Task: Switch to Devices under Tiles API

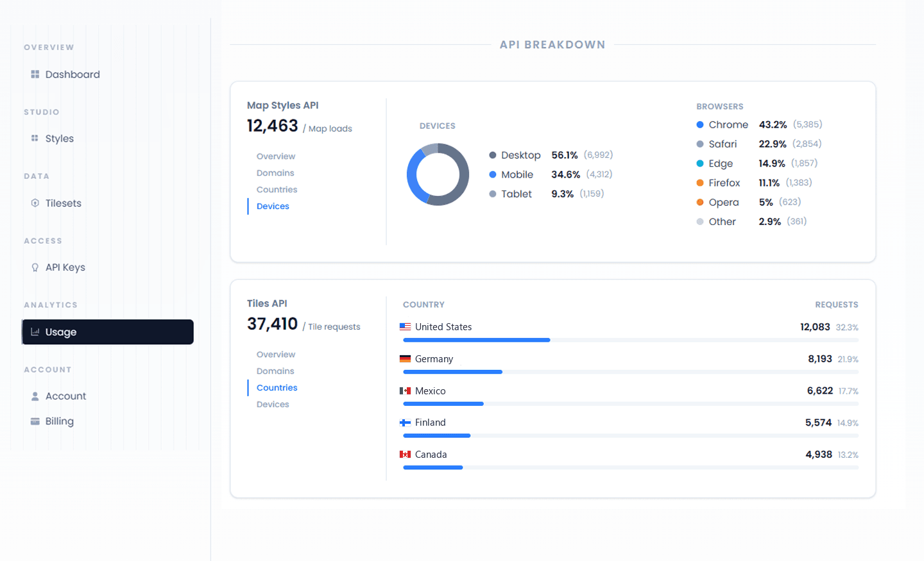Action: 273,404
